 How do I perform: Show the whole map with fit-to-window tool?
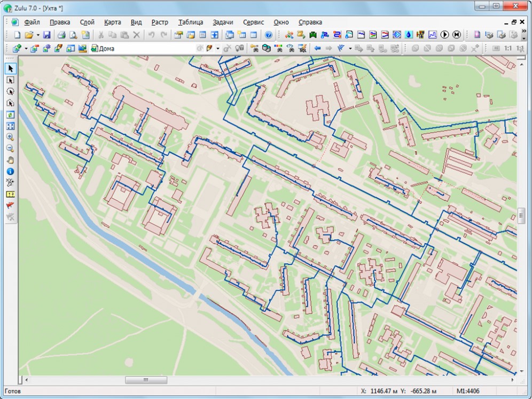tap(10, 126)
